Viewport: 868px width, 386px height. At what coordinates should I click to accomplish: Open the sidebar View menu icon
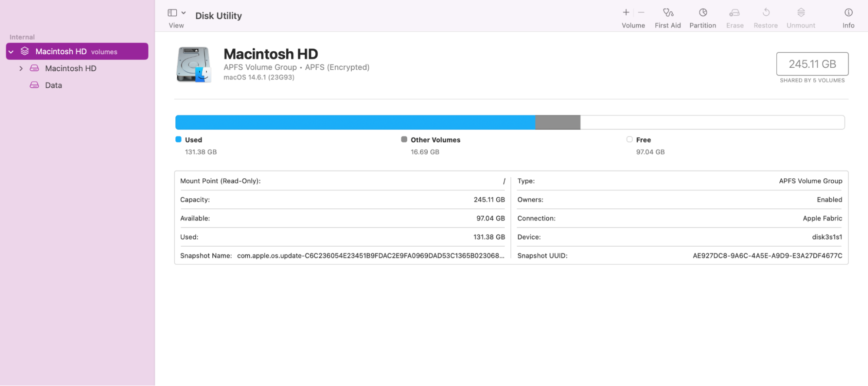tap(172, 13)
